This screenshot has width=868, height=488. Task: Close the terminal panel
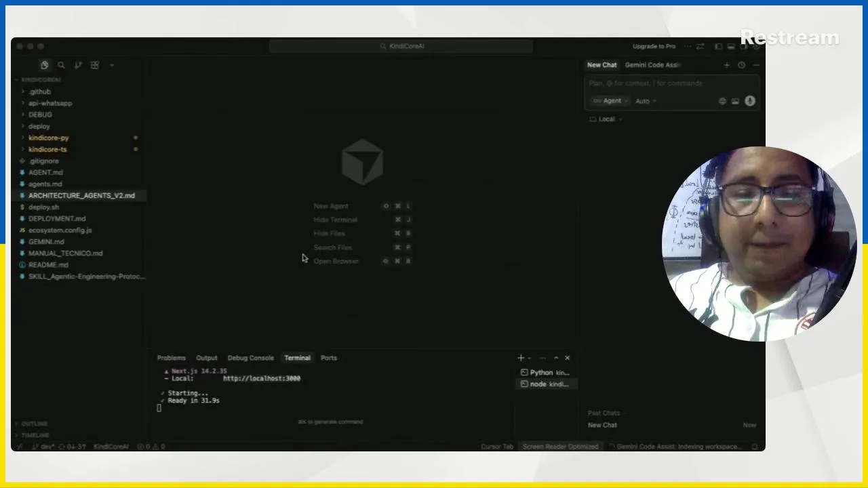[x=568, y=358]
